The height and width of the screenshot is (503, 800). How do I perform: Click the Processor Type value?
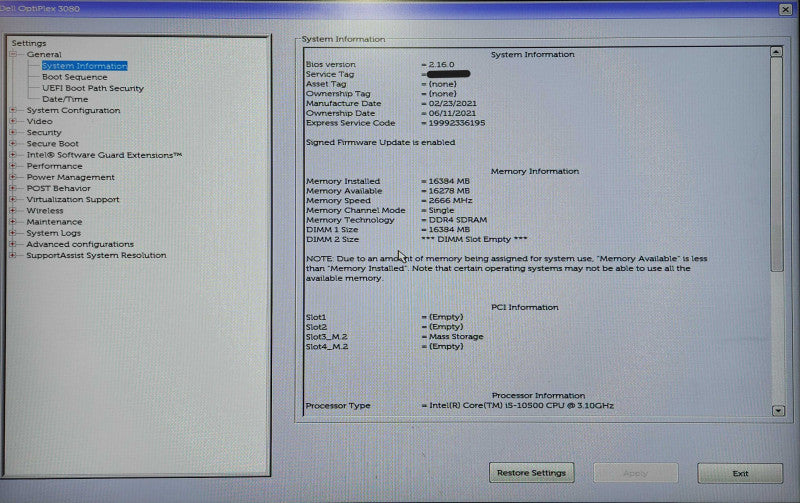521,406
